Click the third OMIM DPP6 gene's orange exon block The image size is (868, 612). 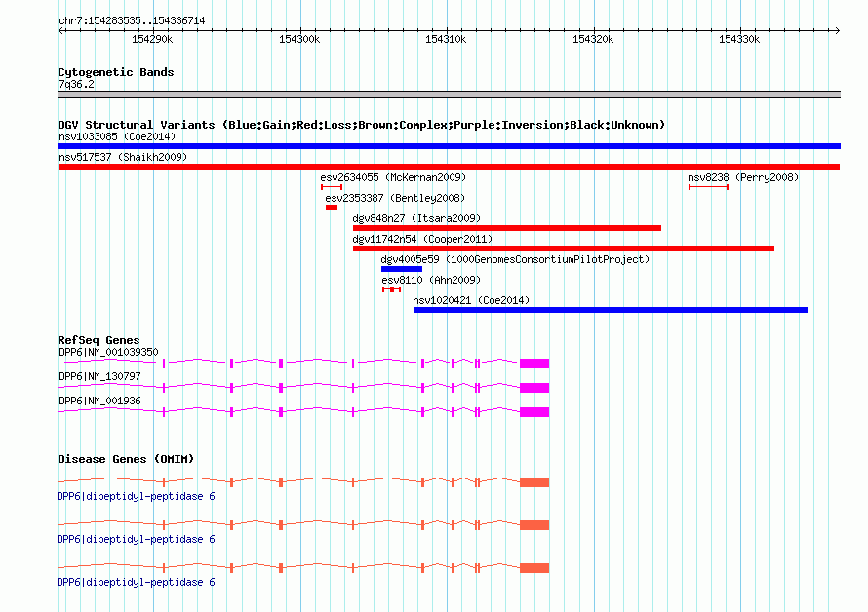pos(534,568)
